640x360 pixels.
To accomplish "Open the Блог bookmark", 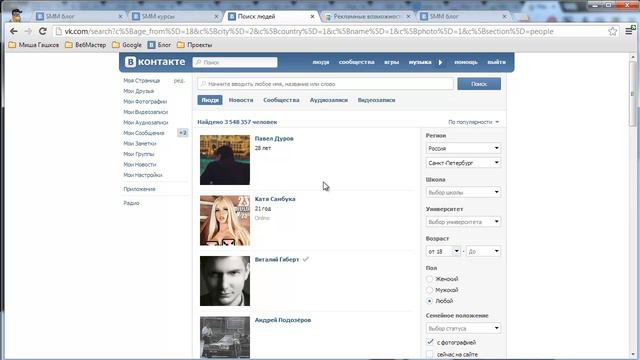I will click(x=159, y=45).
